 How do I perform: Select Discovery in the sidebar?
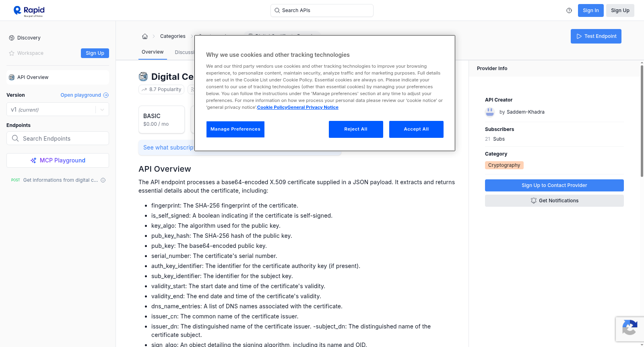click(x=29, y=38)
